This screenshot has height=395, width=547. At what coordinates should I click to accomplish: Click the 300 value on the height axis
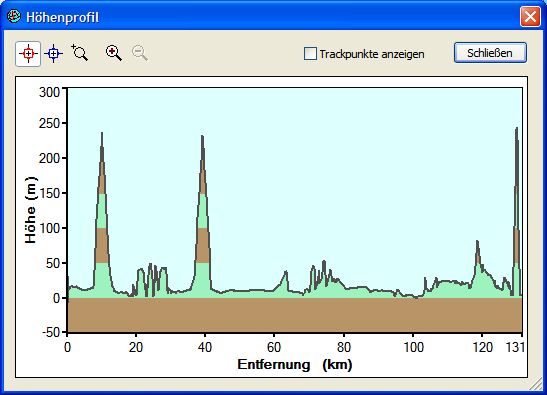pos(49,92)
